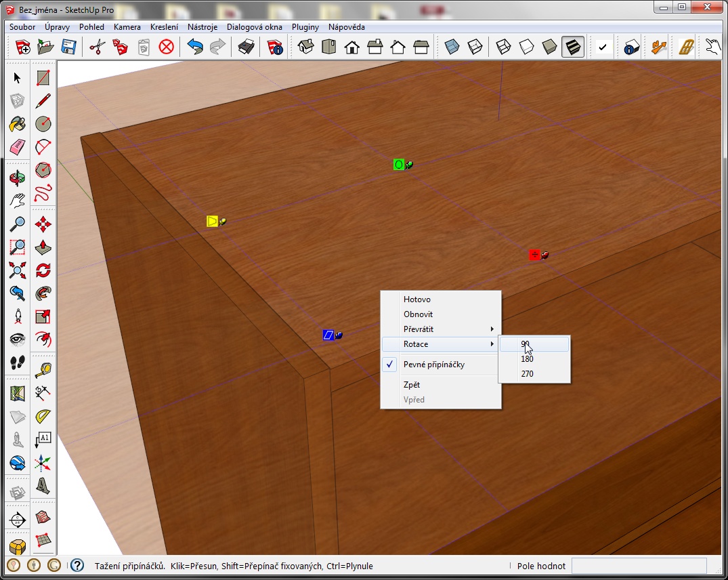
Task: Click Hotovo in the context menu
Action: (417, 299)
